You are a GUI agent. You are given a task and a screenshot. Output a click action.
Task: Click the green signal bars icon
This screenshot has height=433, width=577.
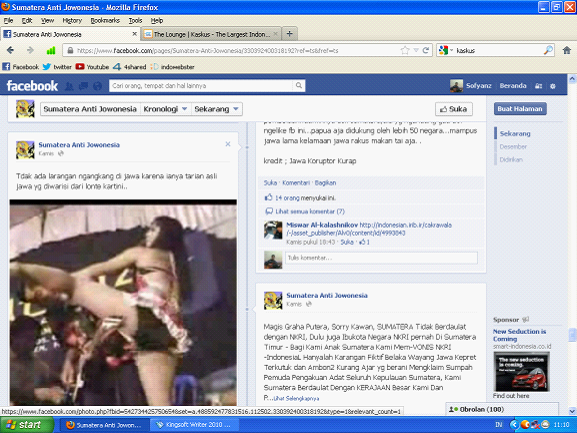click(x=51, y=50)
